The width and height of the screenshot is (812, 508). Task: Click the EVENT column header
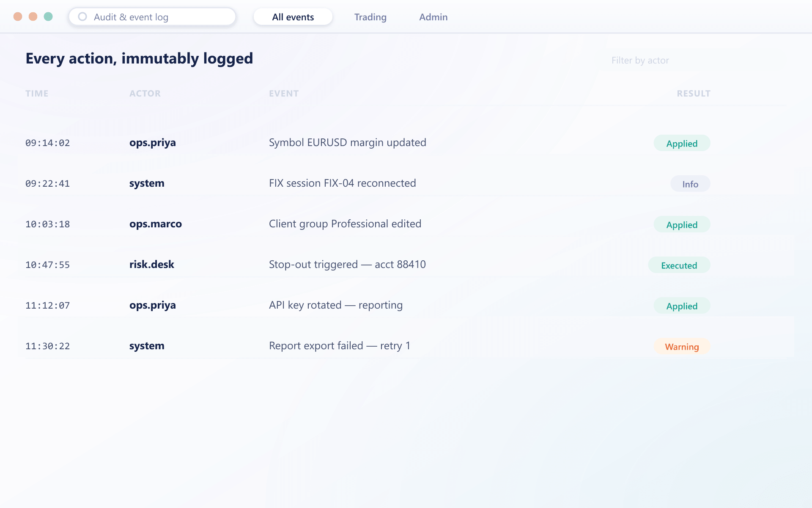pos(284,94)
